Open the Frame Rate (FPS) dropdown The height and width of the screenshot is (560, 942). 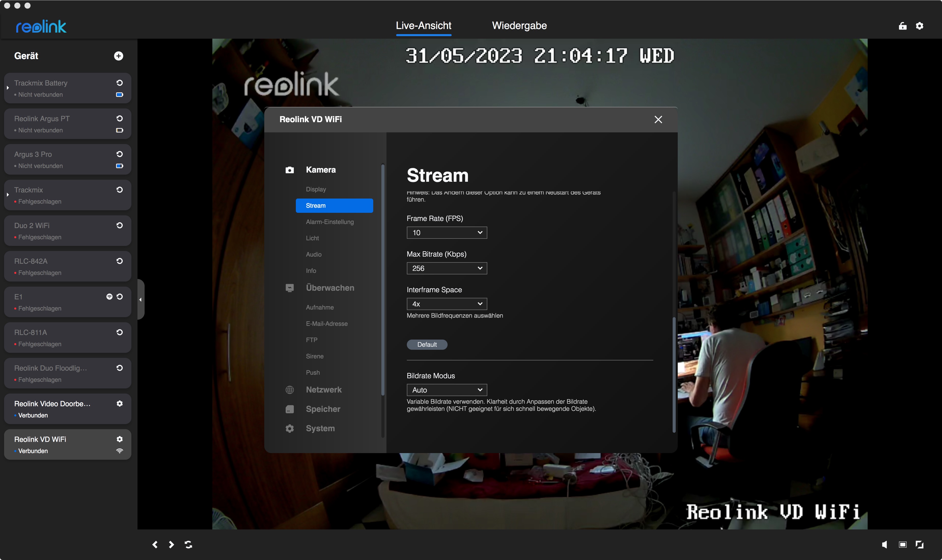pos(447,232)
